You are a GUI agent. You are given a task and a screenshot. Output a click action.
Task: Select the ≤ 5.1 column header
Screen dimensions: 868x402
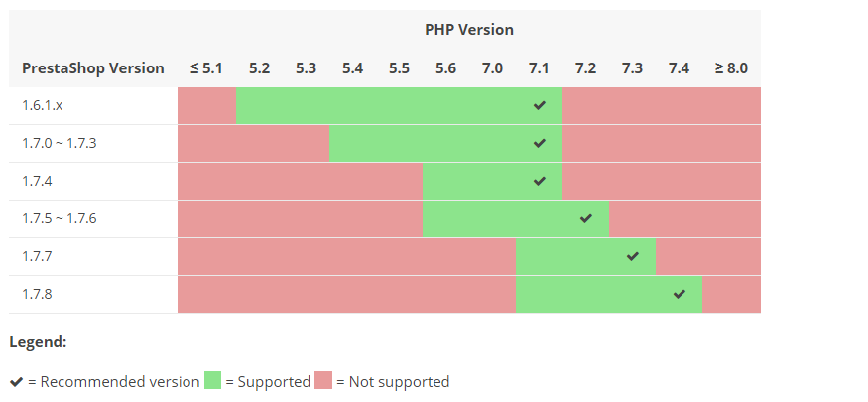[x=206, y=68]
